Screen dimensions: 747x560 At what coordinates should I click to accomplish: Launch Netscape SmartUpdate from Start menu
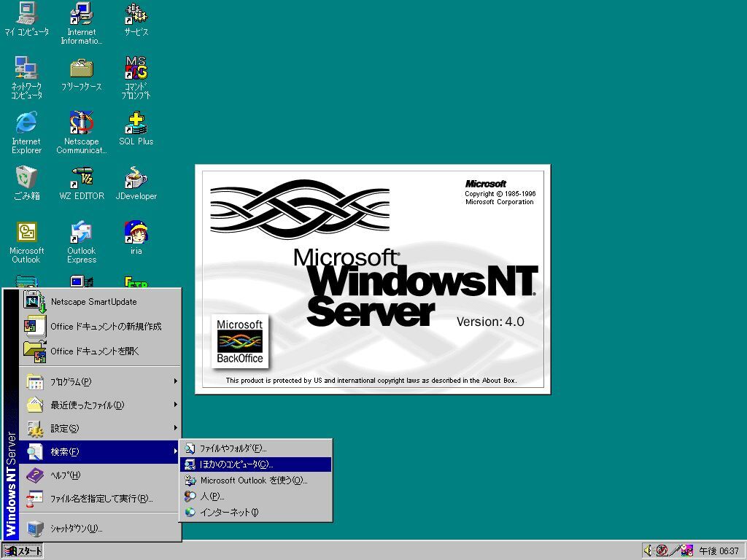pyautogui.click(x=100, y=301)
